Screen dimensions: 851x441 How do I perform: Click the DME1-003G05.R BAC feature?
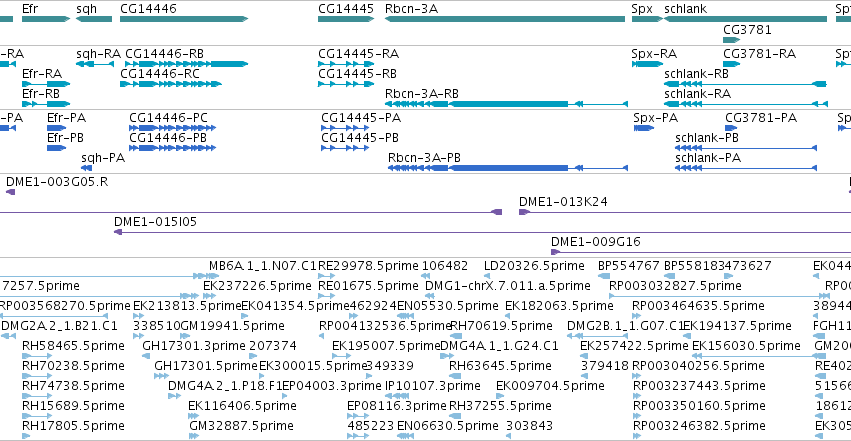[10, 192]
